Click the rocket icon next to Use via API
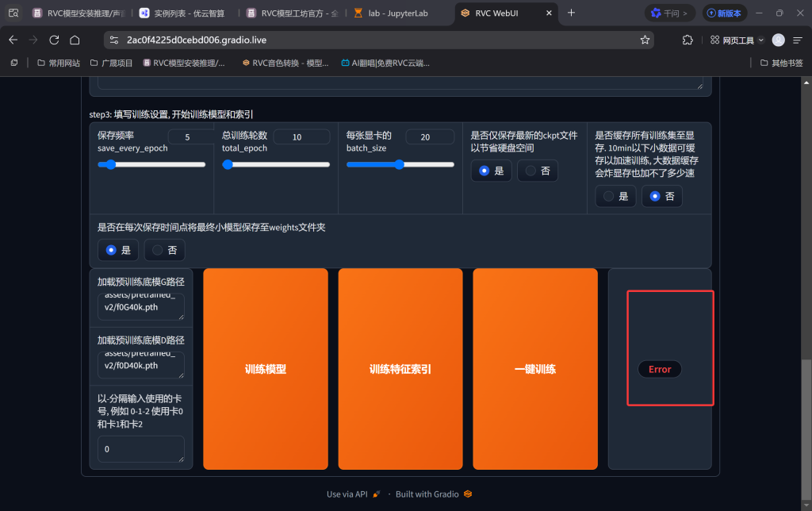 (376, 494)
